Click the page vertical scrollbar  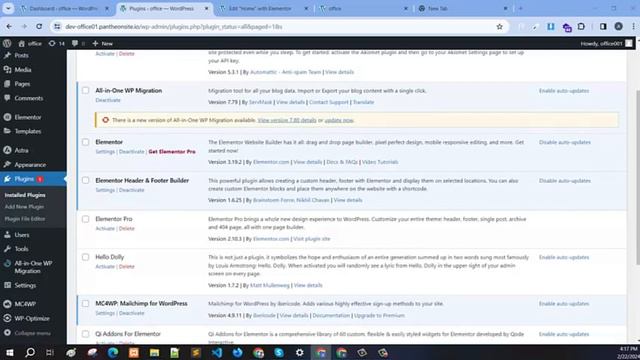click(637, 178)
